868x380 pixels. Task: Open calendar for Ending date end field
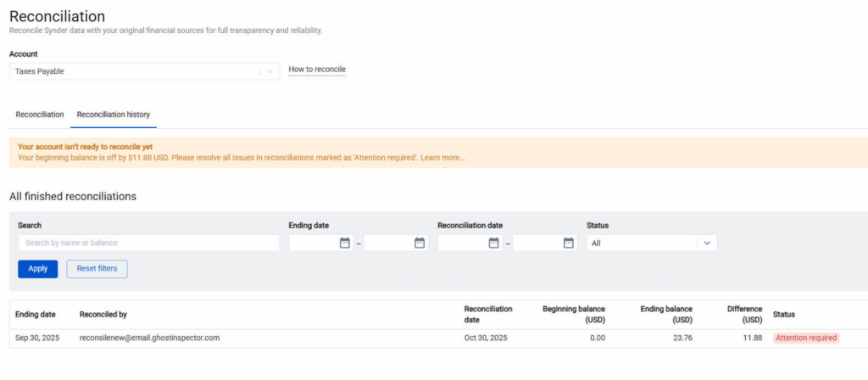[x=419, y=243]
